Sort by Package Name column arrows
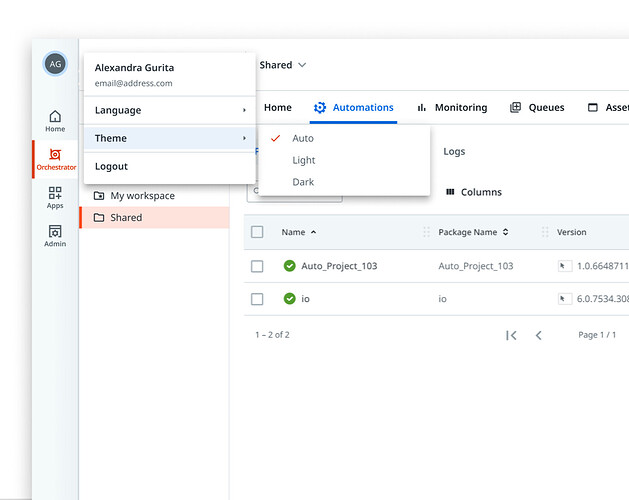 click(x=505, y=232)
